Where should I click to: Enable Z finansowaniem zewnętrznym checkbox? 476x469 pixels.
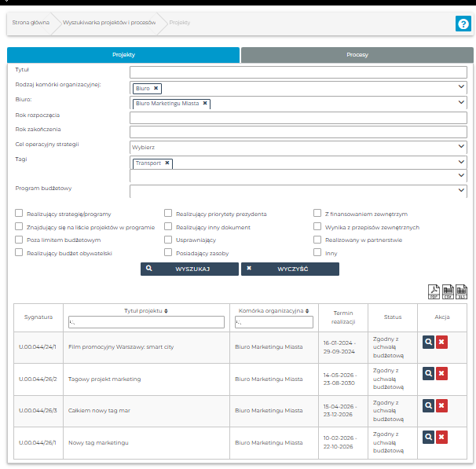tap(317, 214)
